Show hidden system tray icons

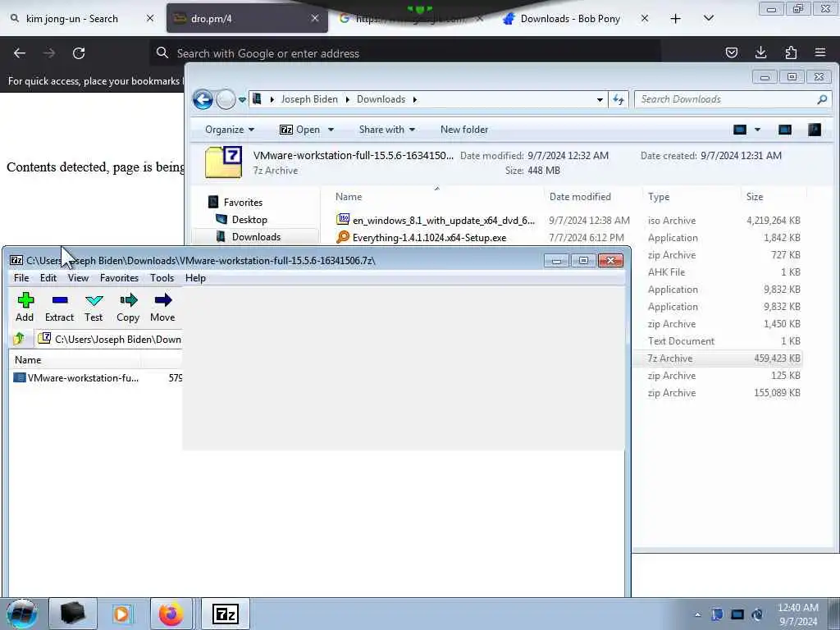[x=697, y=614]
